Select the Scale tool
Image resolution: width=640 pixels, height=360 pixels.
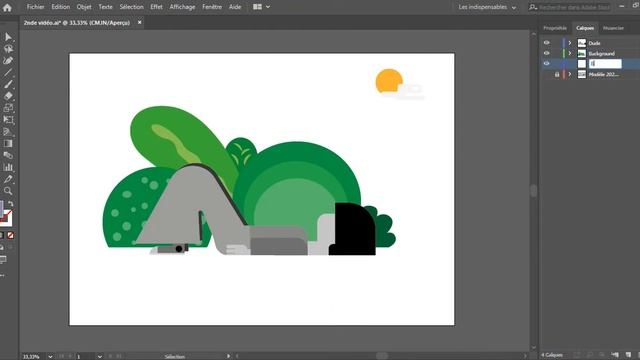point(8,108)
